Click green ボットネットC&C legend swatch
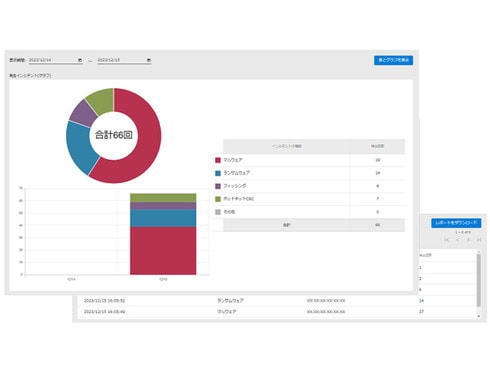The image size is (490, 368). (218, 199)
